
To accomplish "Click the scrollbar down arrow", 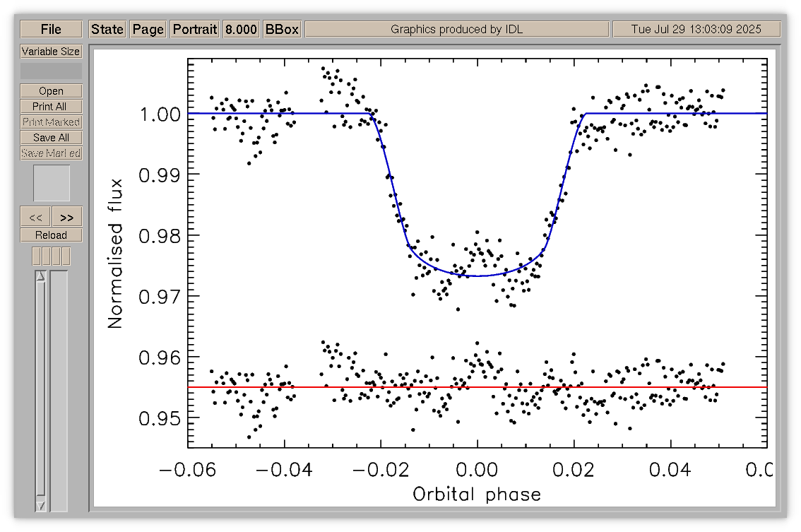I will (40, 506).
